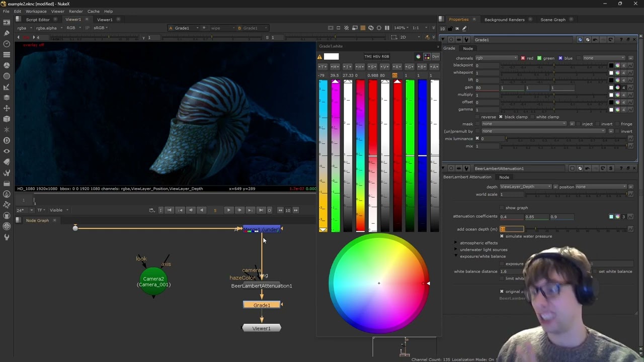Open the mask channel dropdown
The width and height of the screenshot is (644, 362).
tap(524, 124)
